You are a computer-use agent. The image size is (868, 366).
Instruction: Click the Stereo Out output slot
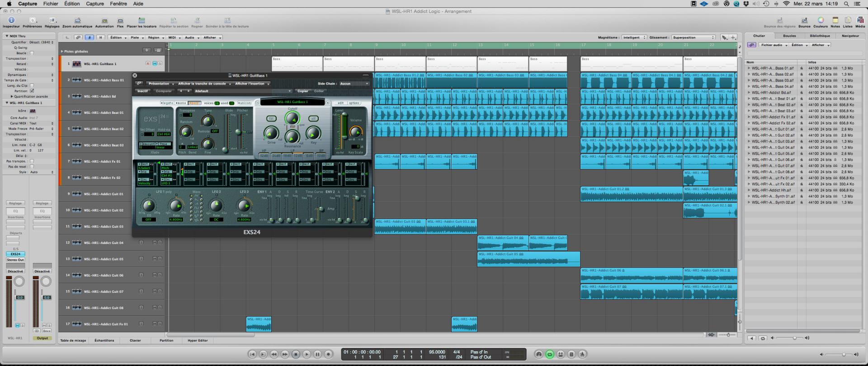(x=16, y=260)
